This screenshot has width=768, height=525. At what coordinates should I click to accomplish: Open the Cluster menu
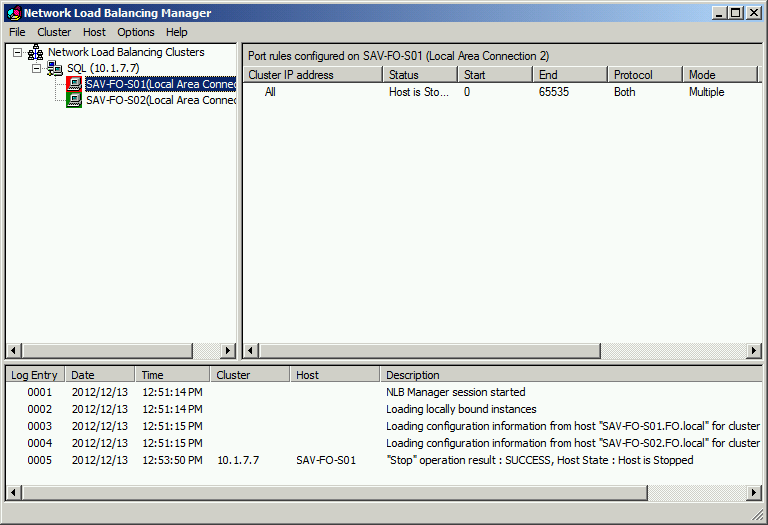click(54, 32)
